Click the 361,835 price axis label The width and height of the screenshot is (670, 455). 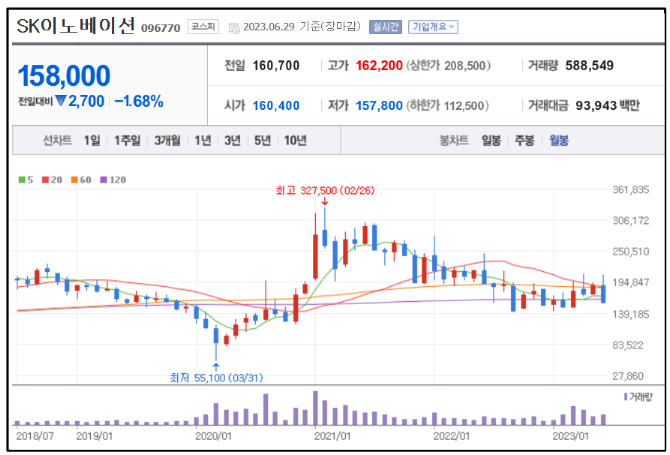tap(630, 190)
